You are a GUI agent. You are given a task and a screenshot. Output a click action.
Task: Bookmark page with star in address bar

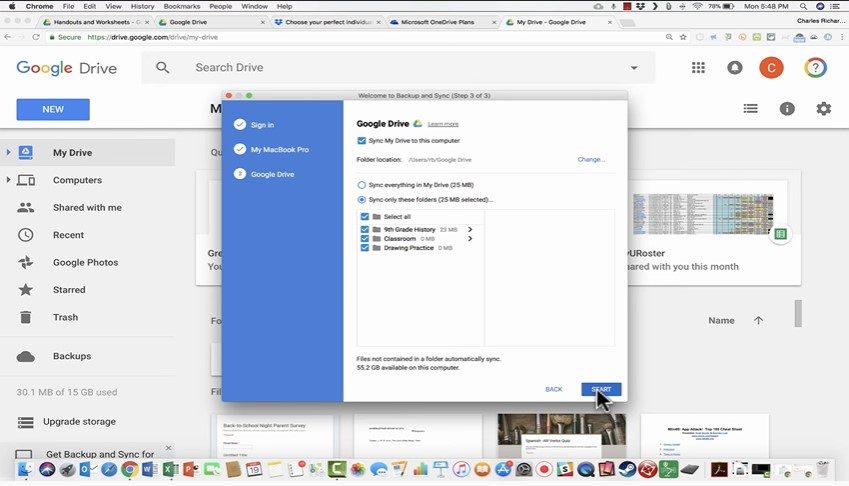click(683, 37)
